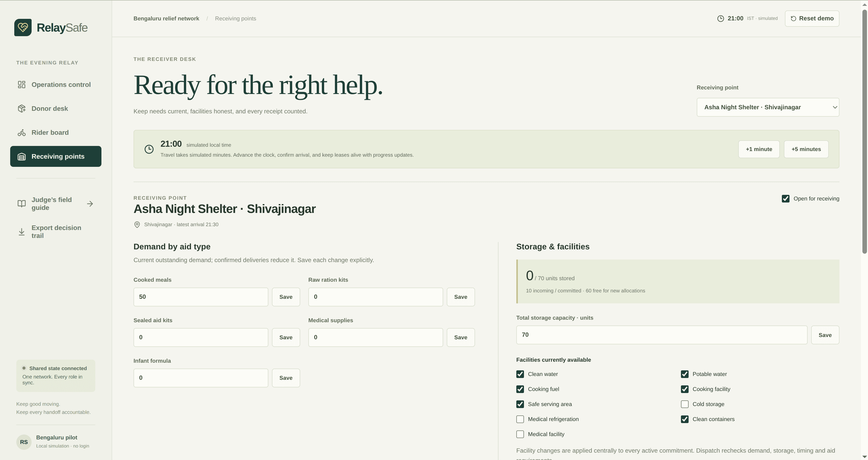Click the clock icon in simulated time banner

coord(149,149)
